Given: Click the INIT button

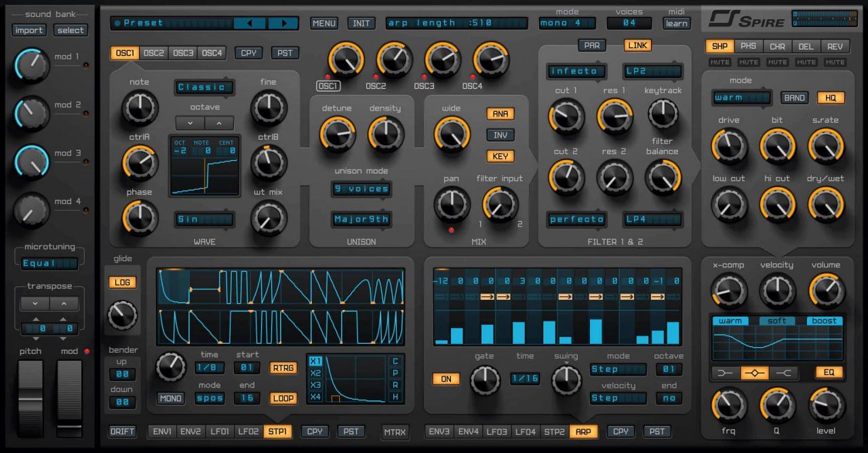Looking at the screenshot, I should click(361, 23).
